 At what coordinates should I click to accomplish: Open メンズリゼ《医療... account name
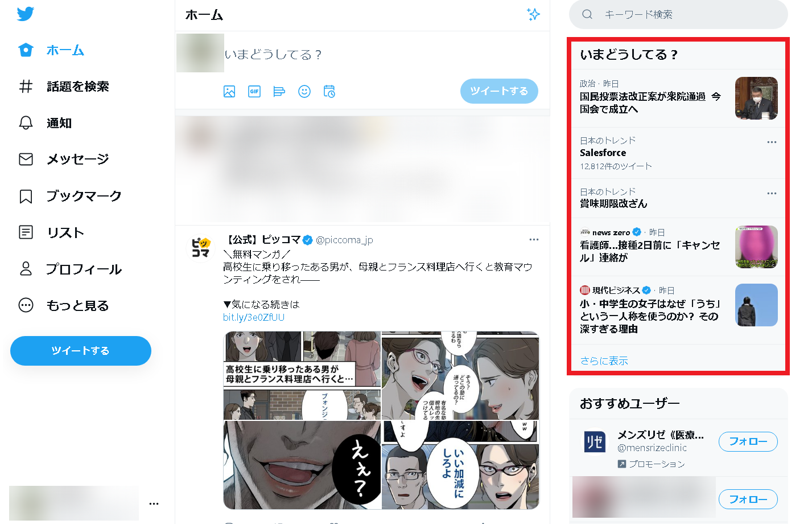pos(661,435)
